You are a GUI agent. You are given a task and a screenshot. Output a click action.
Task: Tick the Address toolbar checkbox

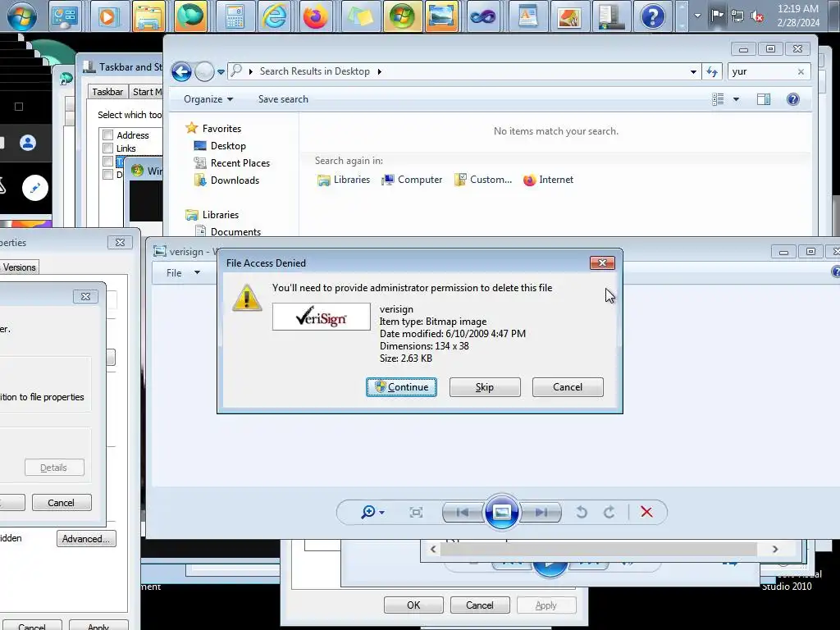point(107,135)
